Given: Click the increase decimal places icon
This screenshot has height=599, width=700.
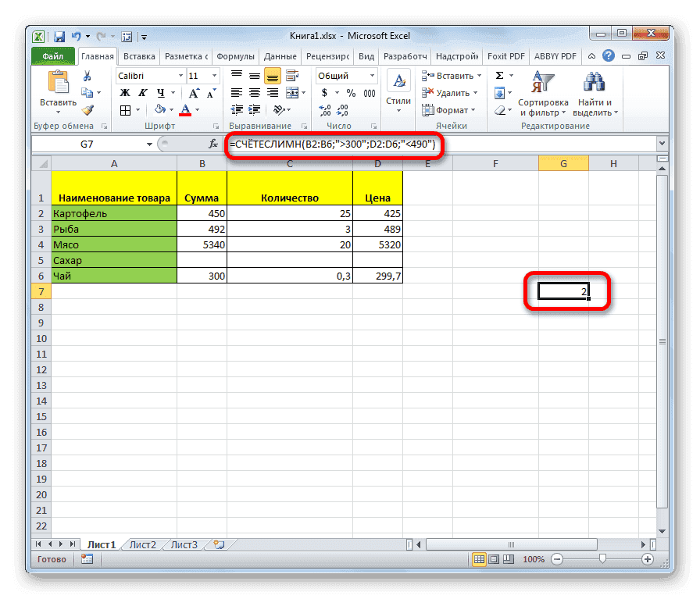Looking at the screenshot, I should click(x=326, y=109).
